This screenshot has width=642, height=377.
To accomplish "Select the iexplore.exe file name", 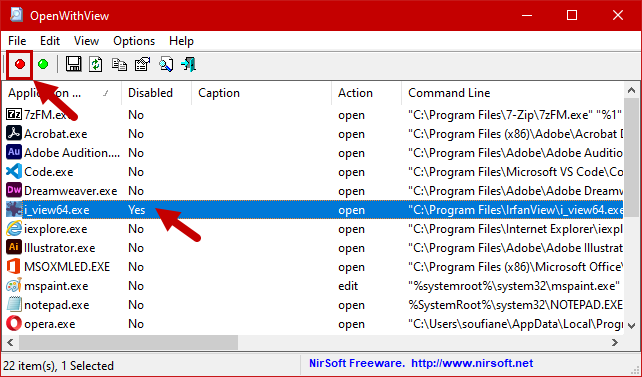I will [x=56, y=229].
